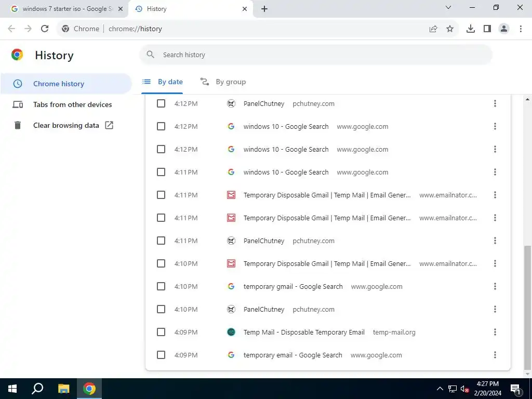
Task: Open the muted volume tray icon
Action: coord(464,389)
